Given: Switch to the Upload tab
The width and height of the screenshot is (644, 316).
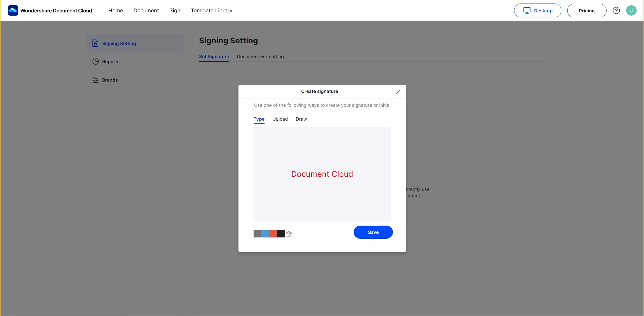Looking at the screenshot, I should [x=280, y=119].
